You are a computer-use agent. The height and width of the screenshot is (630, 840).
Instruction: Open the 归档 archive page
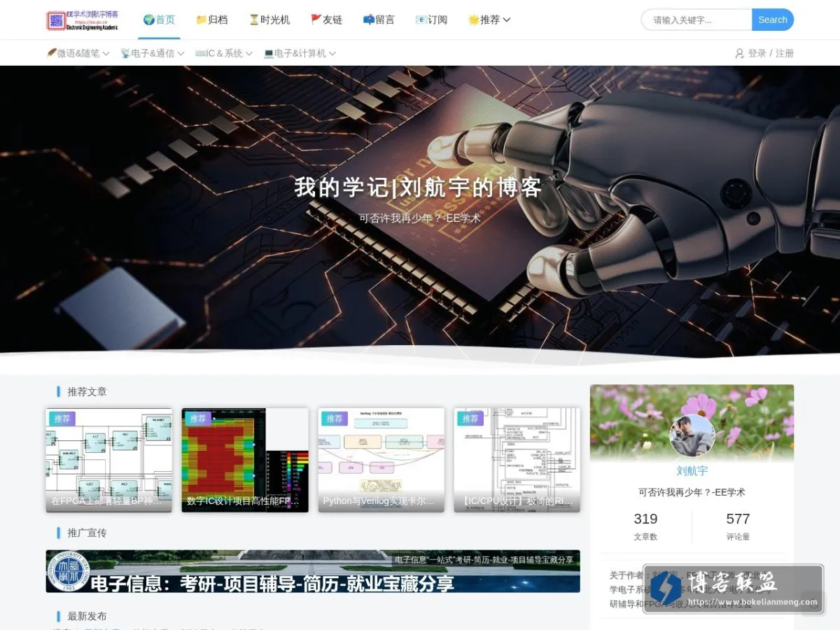[x=211, y=20]
